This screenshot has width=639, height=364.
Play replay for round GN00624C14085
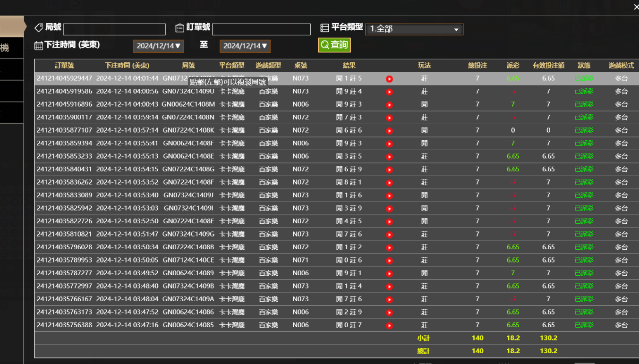click(389, 325)
